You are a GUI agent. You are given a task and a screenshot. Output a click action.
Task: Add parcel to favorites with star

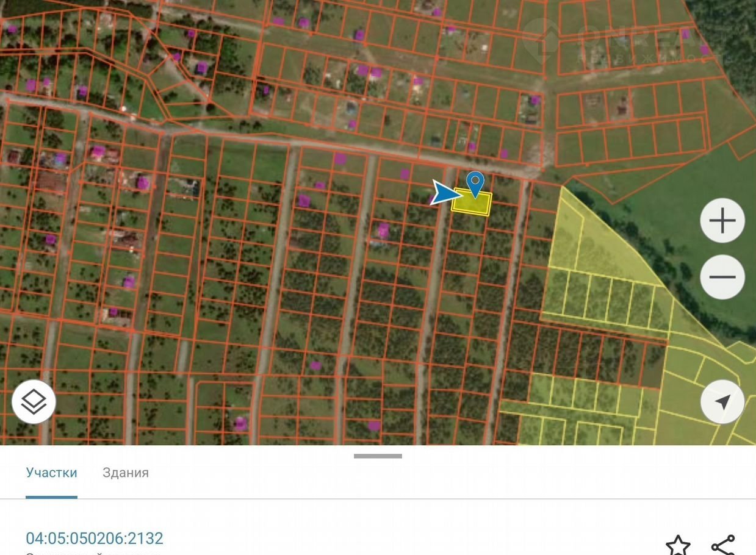point(677,545)
